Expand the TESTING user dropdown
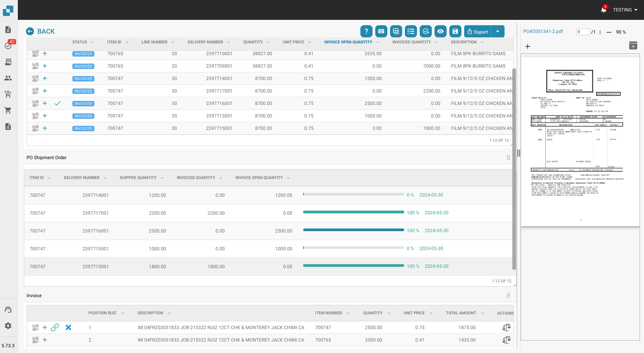Screen dimensions: 644x353 [625, 10]
